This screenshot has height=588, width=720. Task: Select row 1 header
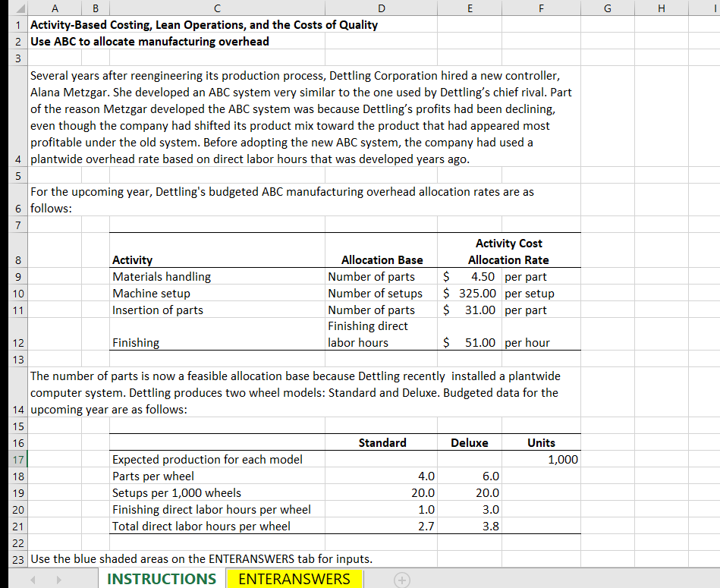pyautogui.click(x=17, y=25)
